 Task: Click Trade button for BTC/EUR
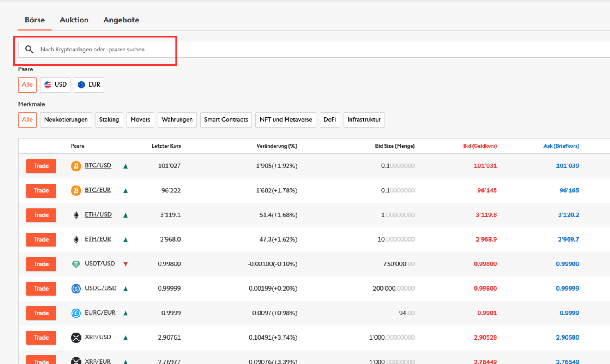coord(41,191)
